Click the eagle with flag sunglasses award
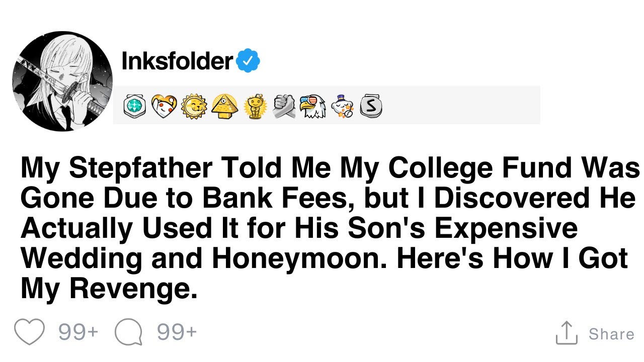This screenshot has height=362, width=644. pos(312,106)
